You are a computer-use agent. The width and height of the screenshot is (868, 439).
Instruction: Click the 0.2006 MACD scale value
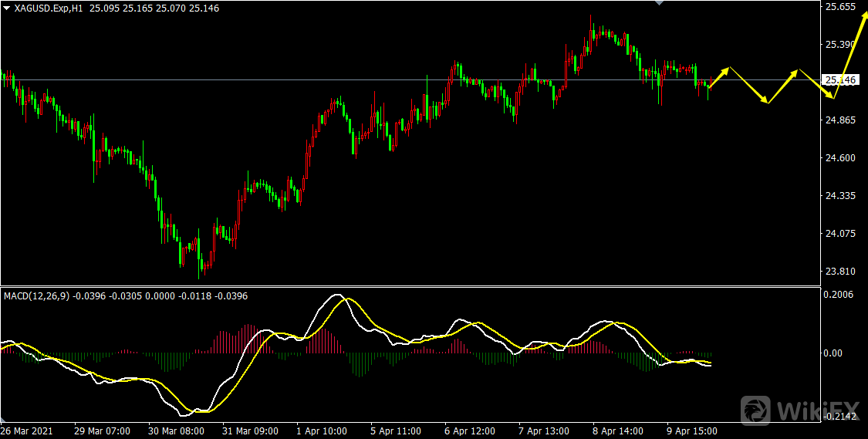[840, 295]
